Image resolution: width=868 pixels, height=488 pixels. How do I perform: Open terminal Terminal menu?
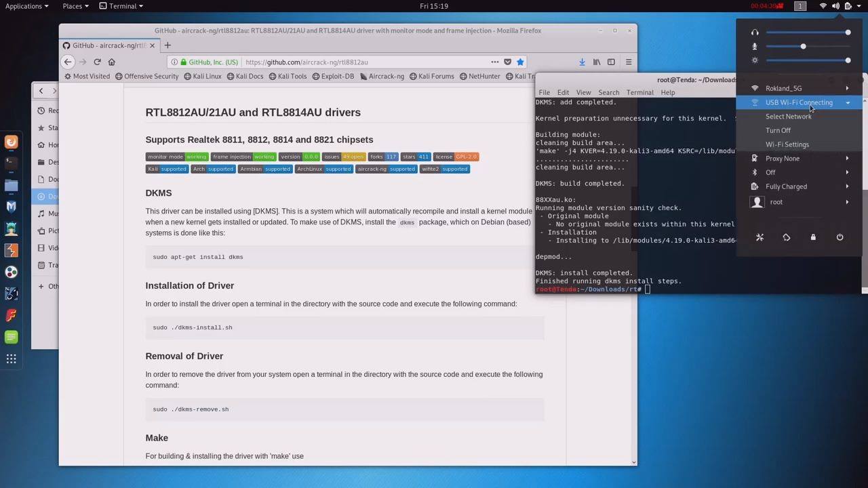pyautogui.click(x=640, y=92)
